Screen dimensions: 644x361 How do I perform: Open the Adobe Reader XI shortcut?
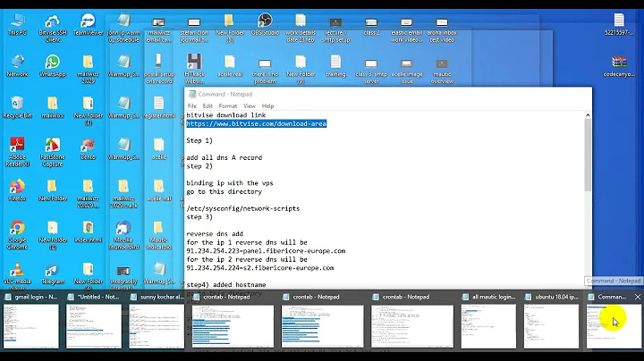pos(17,152)
